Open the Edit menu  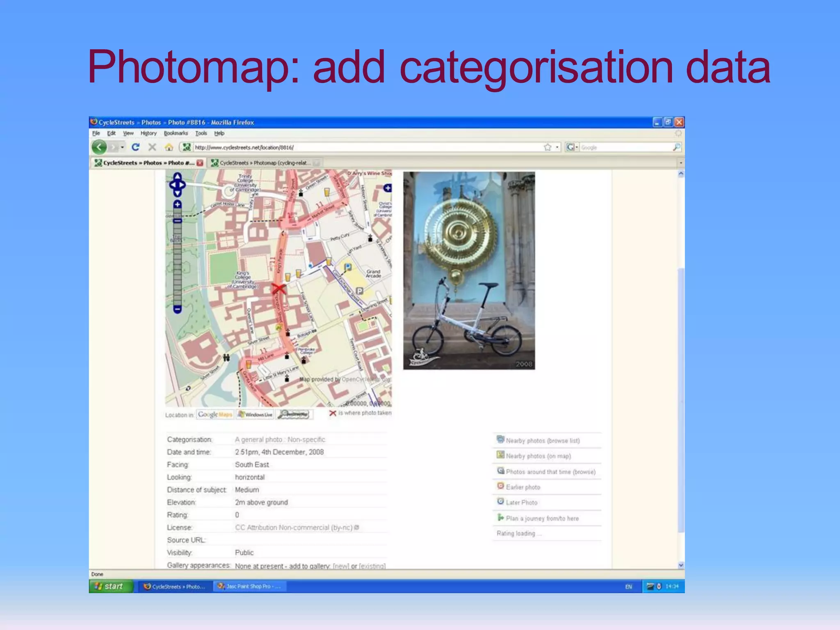pos(111,133)
